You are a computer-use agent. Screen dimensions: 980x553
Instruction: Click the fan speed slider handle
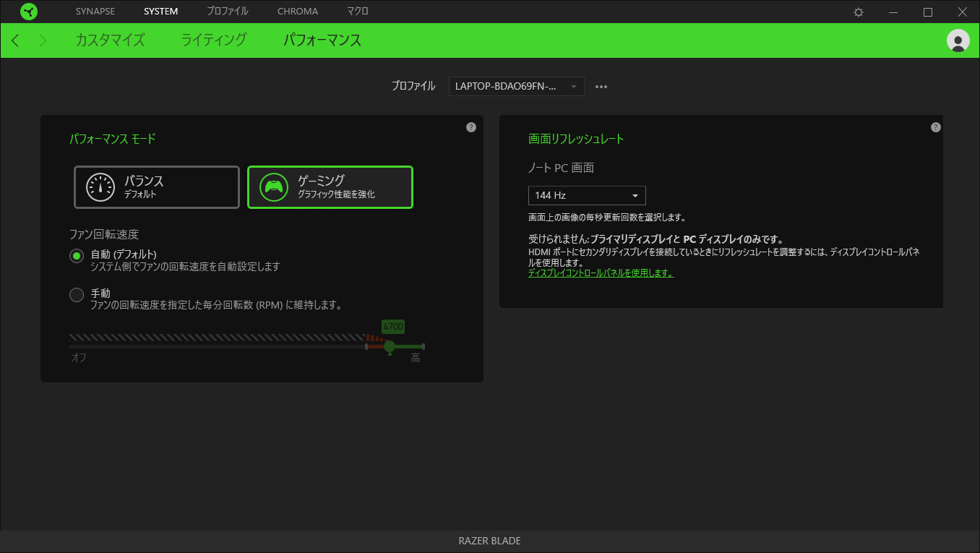(390, 347)
